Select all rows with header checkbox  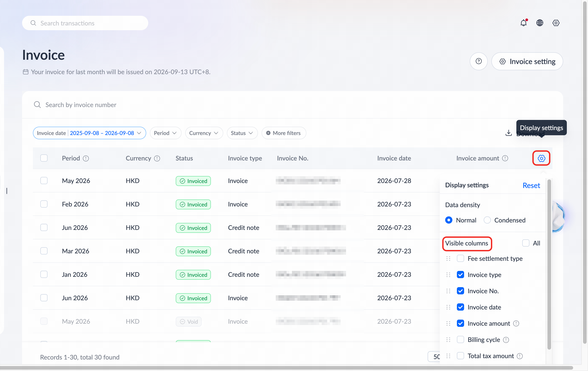[x=44, y=158]
